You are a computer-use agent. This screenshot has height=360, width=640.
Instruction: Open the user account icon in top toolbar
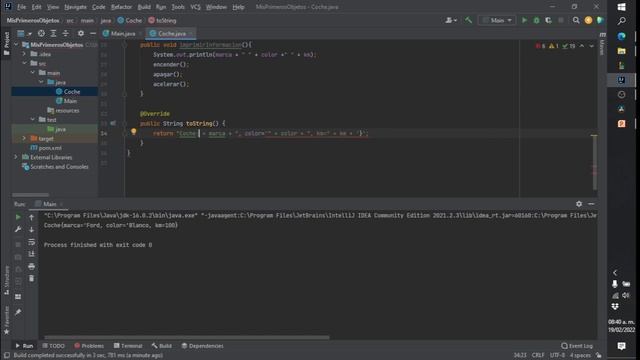tap(451, 20)
